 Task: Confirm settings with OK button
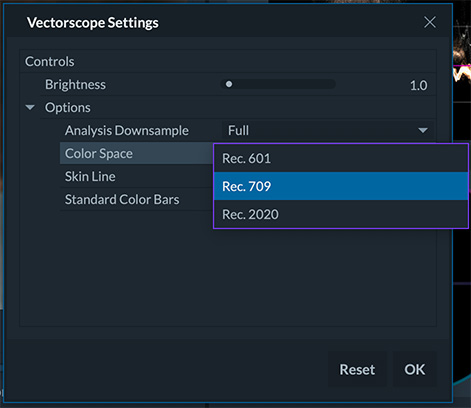pos(415,369)
